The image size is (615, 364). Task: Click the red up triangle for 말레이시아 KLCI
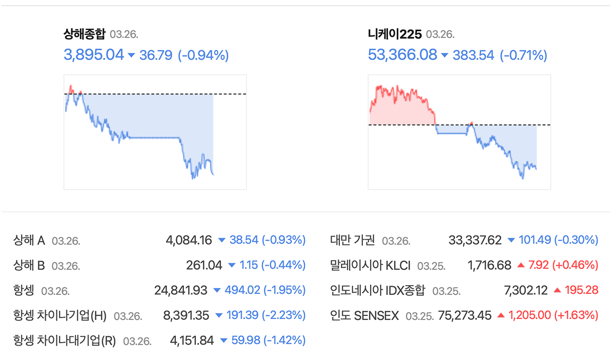point(521,265)
